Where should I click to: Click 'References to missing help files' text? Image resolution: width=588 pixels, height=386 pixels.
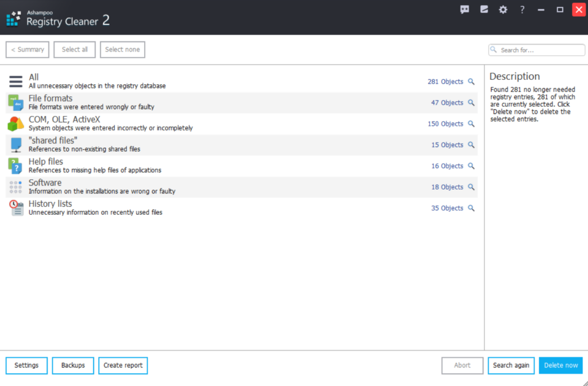click(x=95, y=170)
